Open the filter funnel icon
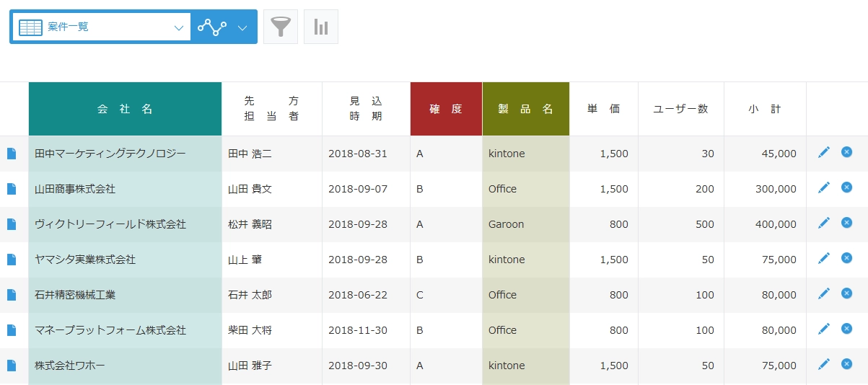 pos(281,27)
